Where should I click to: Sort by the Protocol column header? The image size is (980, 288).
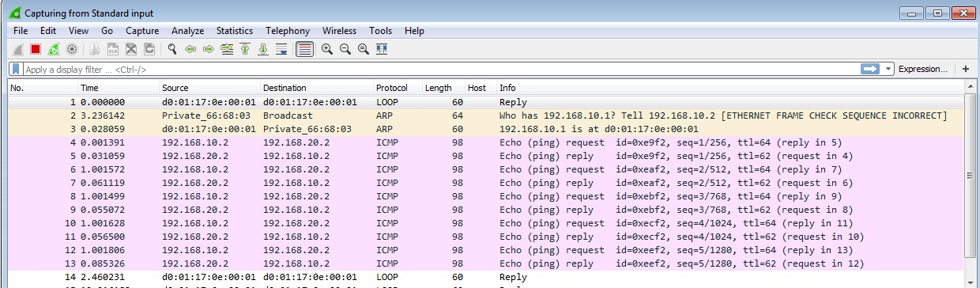point(398,88)
